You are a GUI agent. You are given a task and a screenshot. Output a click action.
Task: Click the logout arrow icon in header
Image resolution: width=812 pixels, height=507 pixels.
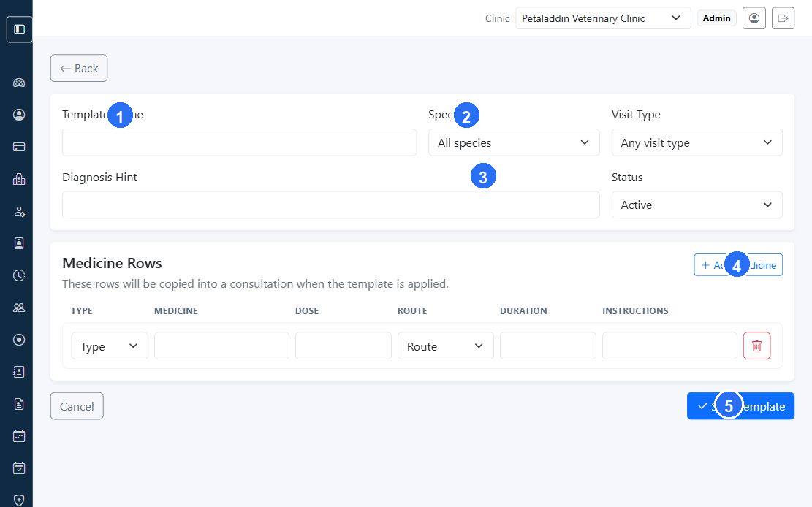point(783,18)
